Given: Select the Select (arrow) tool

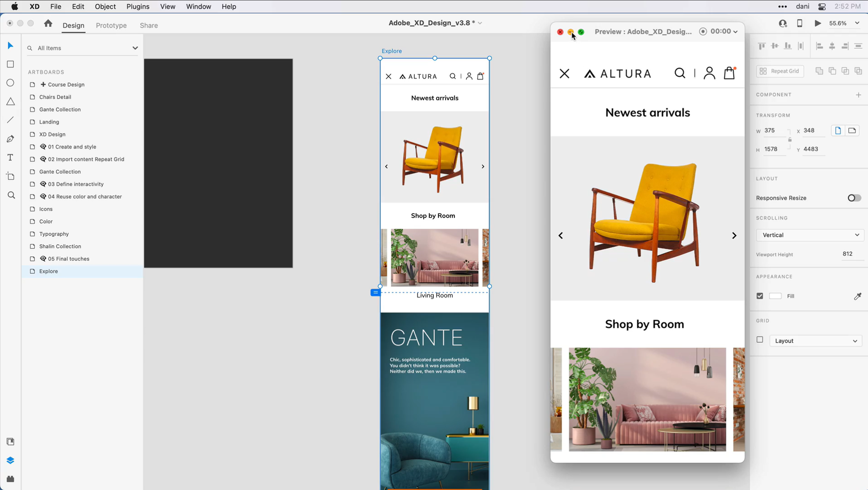Looking at the screenshot, I should click(10, 46).
